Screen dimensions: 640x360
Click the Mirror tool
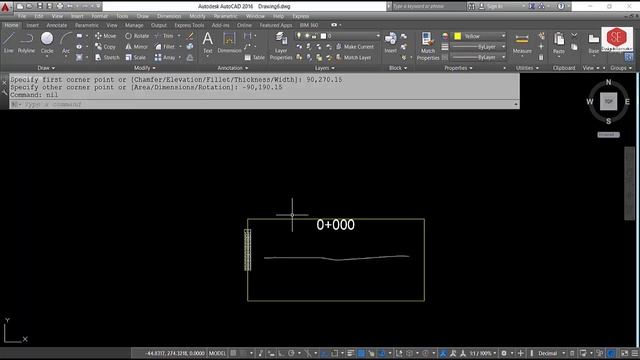(137, 47)
